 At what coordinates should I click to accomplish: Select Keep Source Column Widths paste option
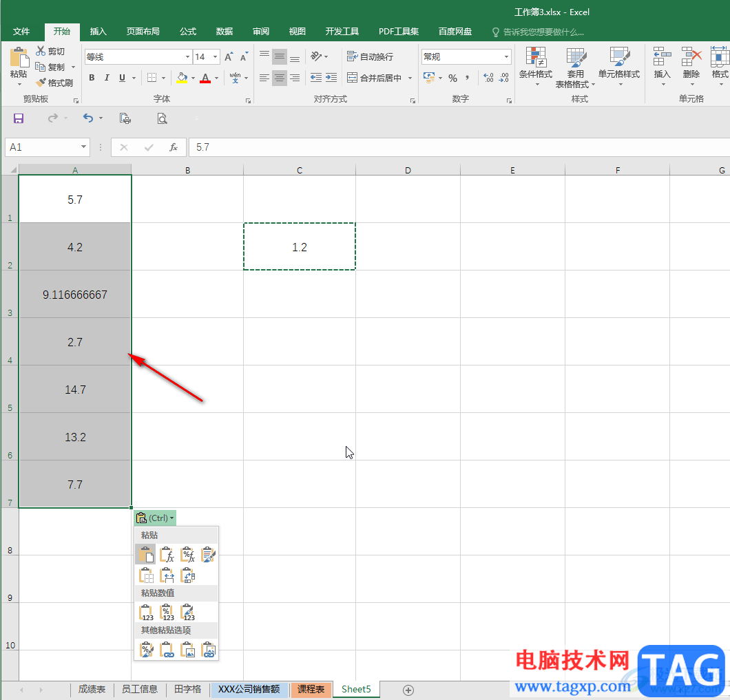167,575
